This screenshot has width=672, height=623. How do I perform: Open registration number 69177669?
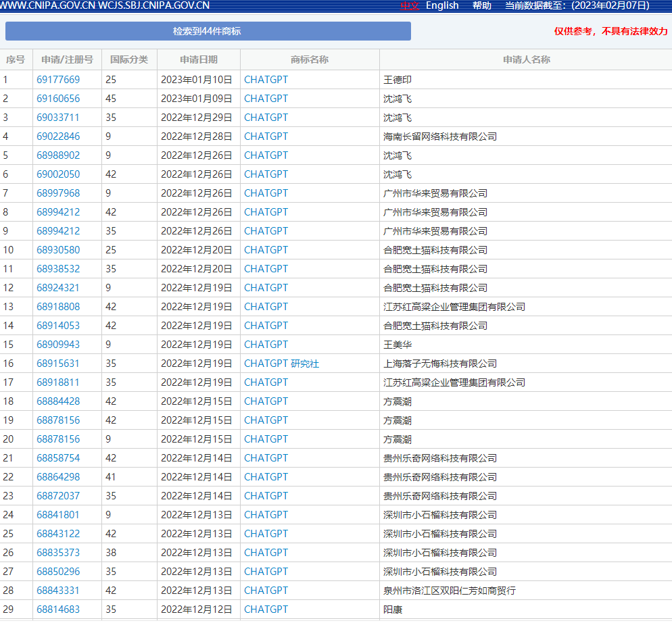click(58, 80)
